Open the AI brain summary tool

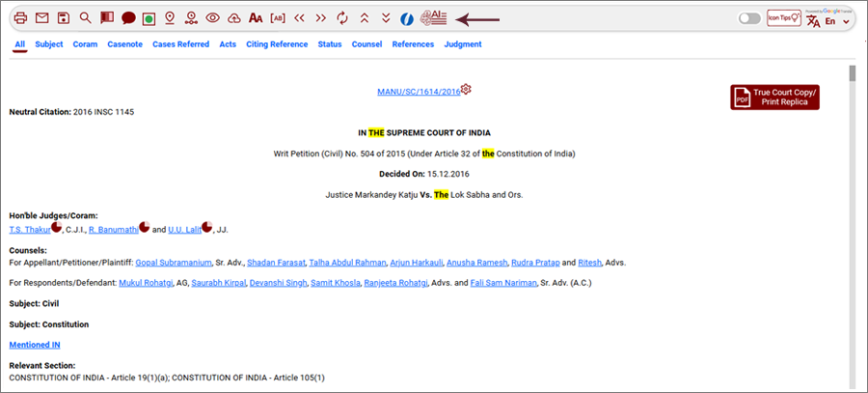click(x=433, y=17)
